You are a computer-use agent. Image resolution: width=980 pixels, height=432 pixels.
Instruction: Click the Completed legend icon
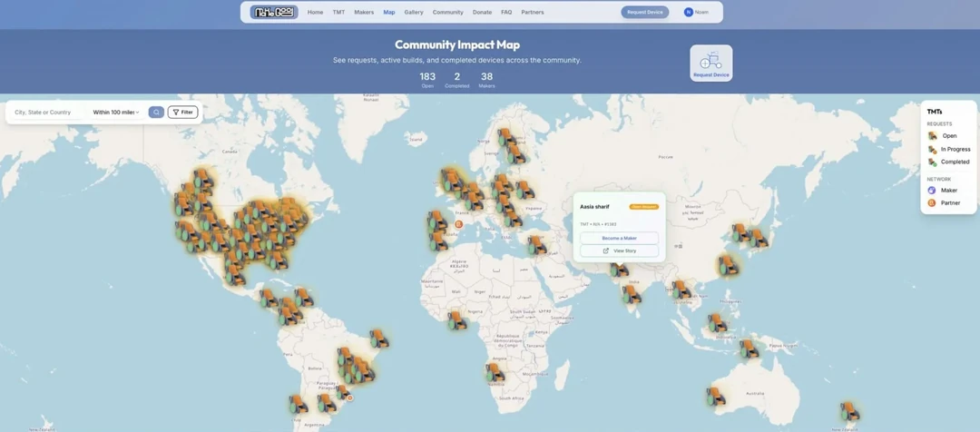(x=932, y=162)
